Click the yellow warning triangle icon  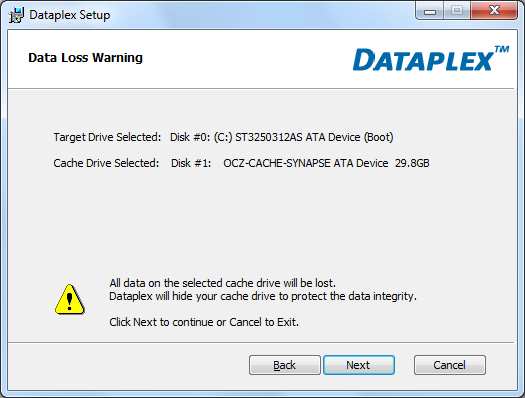(x=70, y=300)
